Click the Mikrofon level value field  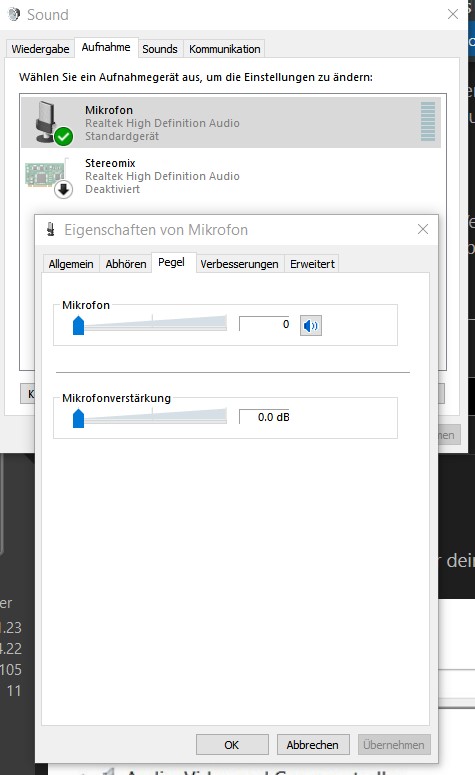264,324
